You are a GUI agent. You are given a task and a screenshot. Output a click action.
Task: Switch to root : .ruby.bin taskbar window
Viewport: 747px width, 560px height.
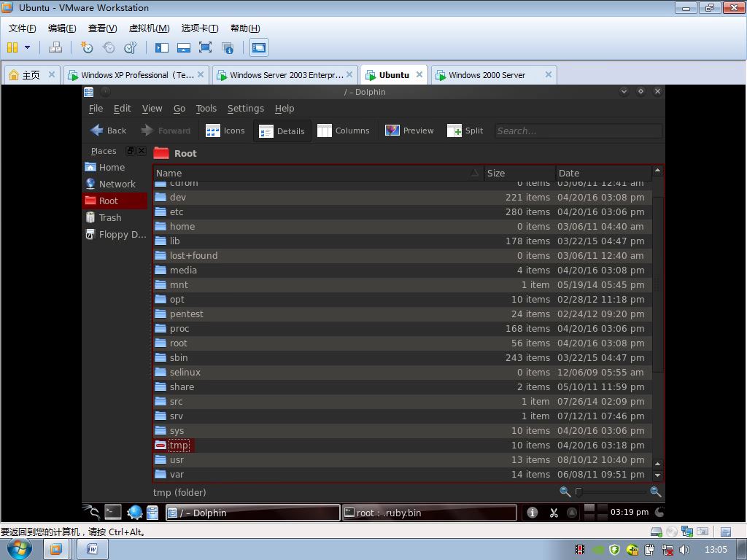pyautogui.click(x=429, y=513)
